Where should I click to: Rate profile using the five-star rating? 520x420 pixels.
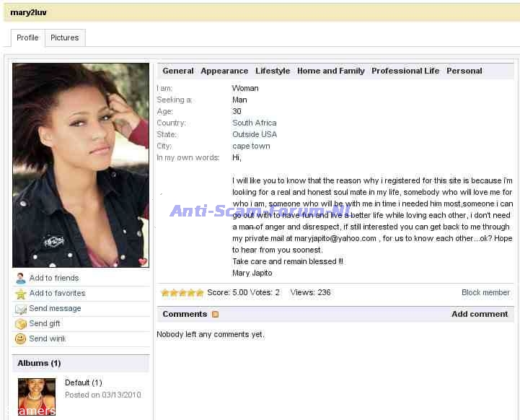coord(182,293)
